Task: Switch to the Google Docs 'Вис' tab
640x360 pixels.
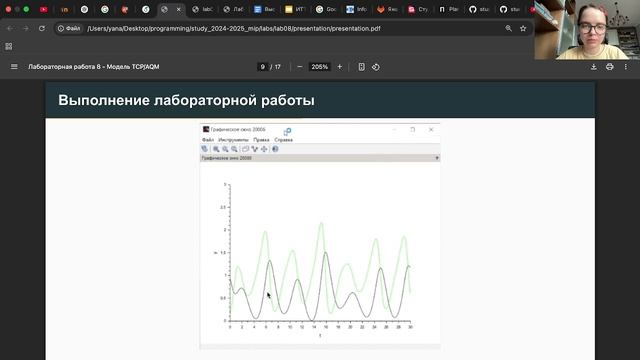Action: (x=264, y=9)
